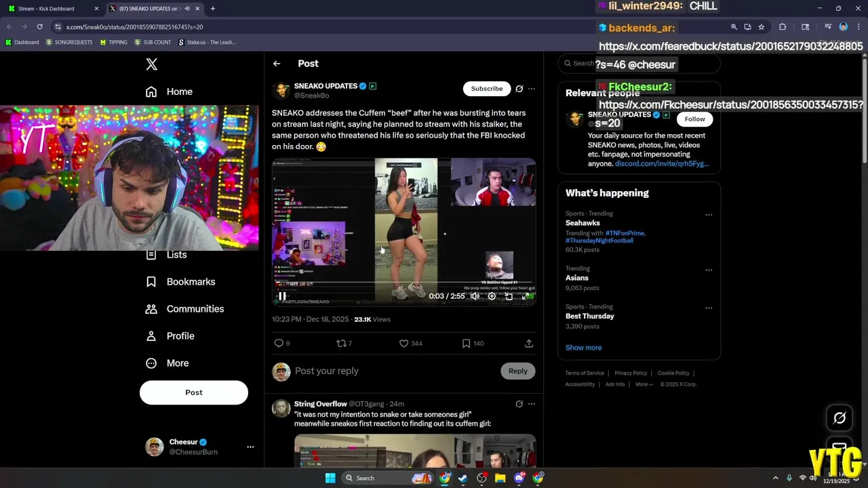Open the X logo home icon
This screenshot has height=488, width=868.
click(152, 64)
